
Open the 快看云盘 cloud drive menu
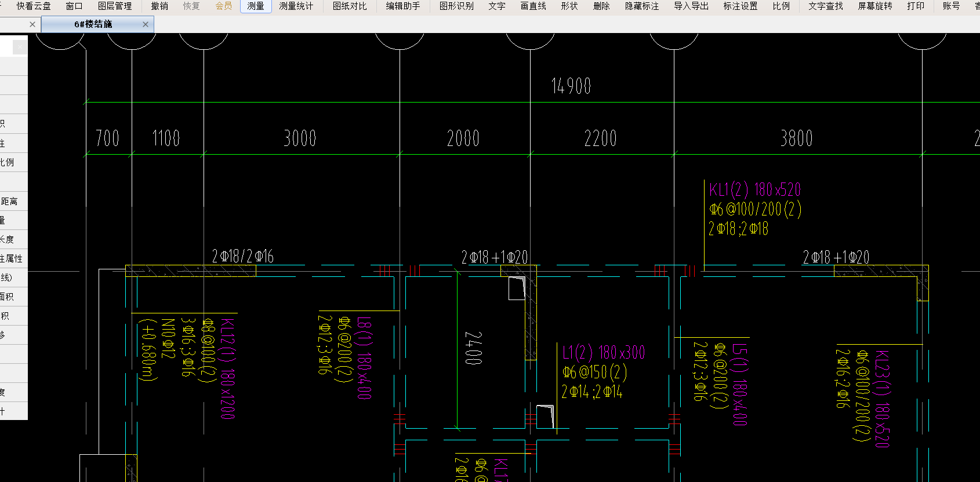34,6
